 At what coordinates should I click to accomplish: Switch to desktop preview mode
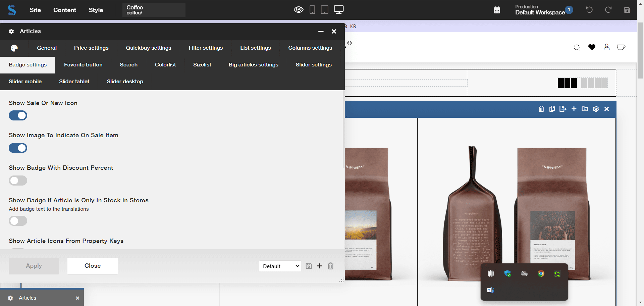coord(338,10)
